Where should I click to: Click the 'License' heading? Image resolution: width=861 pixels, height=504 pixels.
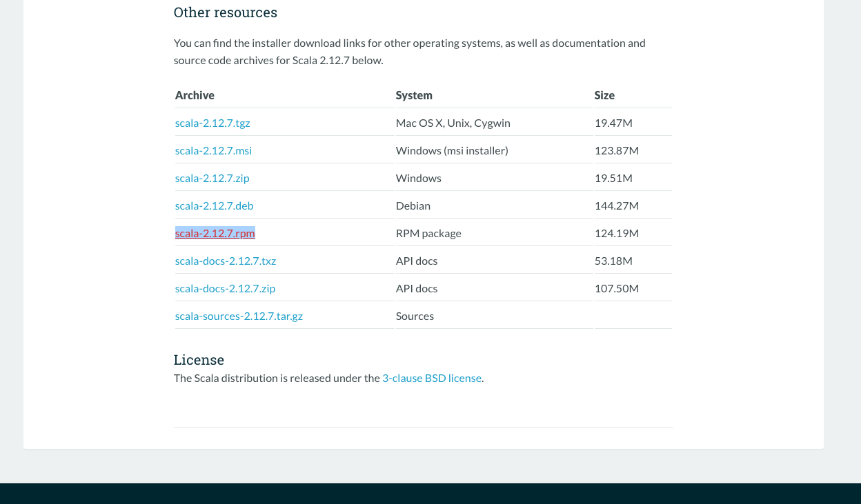click(199, 360)
